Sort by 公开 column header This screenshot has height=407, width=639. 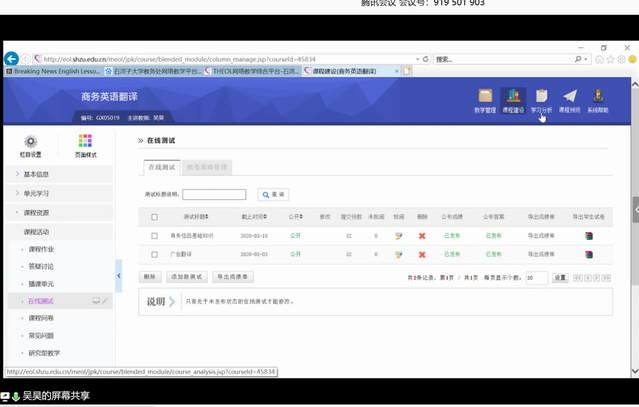click(295, 217)
